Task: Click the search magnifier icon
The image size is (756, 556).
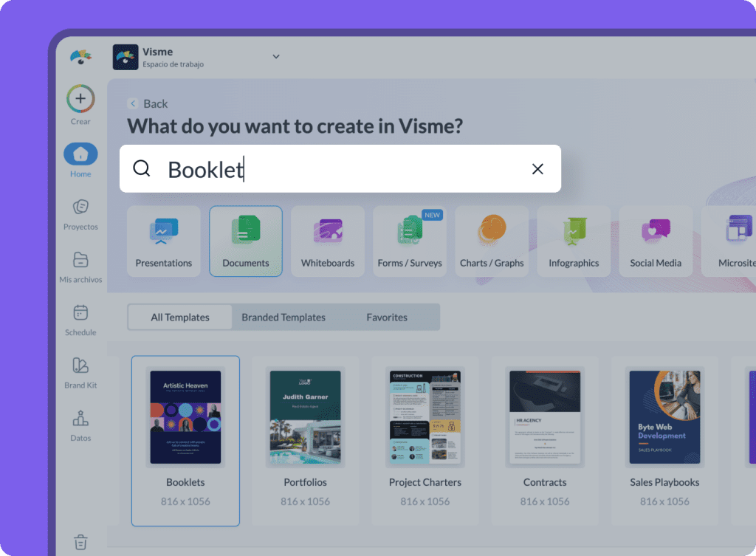Action: pos(142,168)
